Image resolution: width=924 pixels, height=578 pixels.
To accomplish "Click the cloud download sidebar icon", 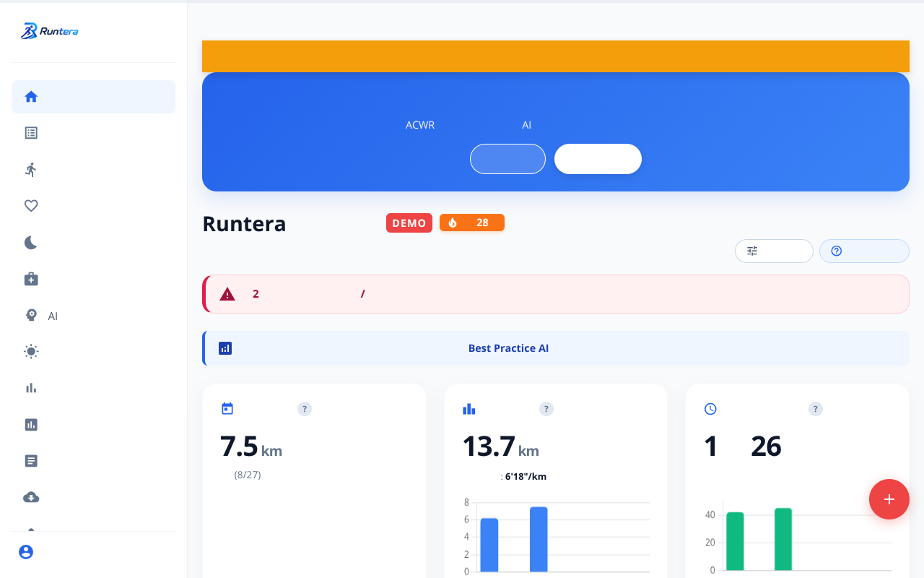I will 31,497.
